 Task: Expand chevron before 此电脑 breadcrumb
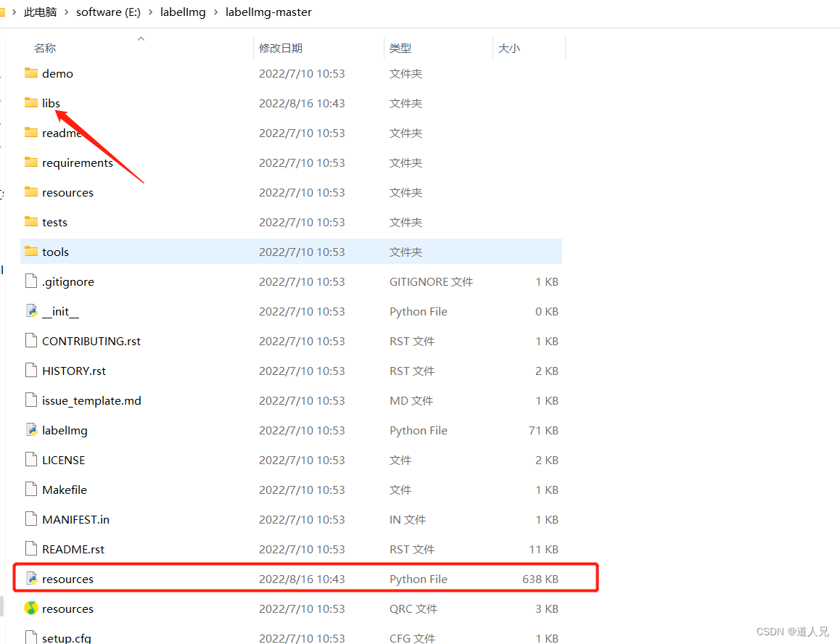pyautogui.click(x=14, y=12)
